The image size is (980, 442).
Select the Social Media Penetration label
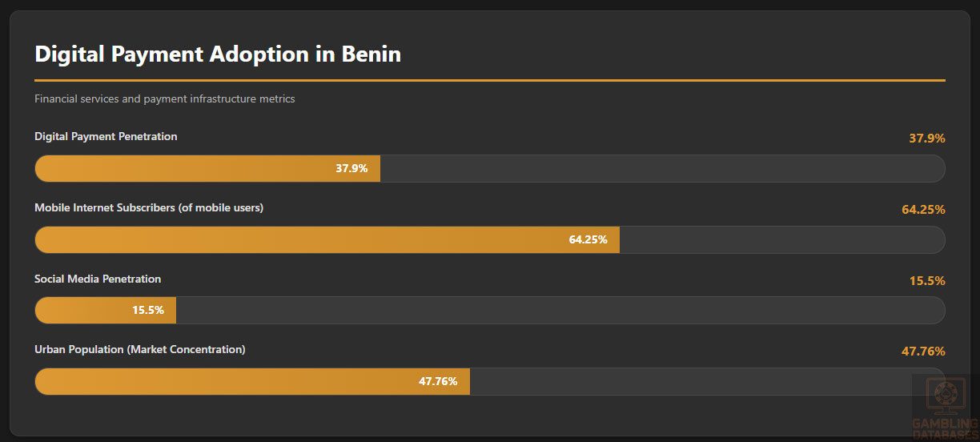click(x=98, y=279)
